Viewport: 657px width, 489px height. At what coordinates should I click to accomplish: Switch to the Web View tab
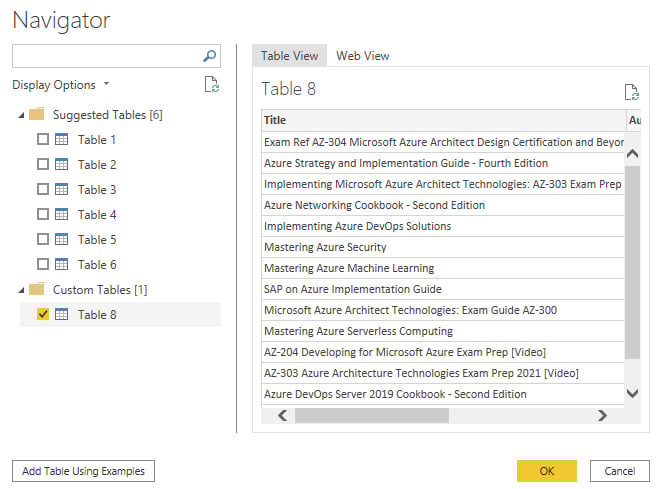(x=363, y=56)
